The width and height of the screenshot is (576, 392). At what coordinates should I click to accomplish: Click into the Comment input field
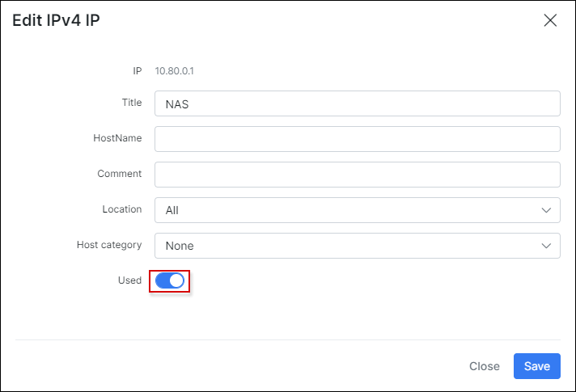[357, 175]
